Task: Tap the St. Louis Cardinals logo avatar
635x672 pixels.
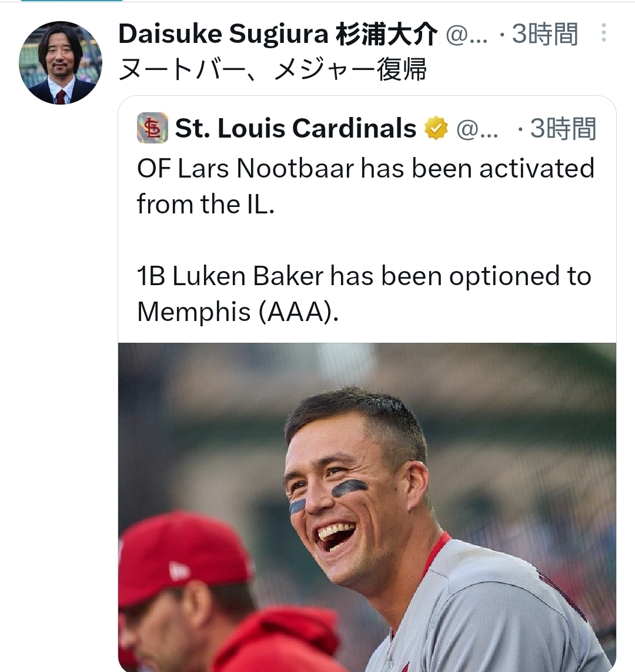Action: (x=152, y=128)
